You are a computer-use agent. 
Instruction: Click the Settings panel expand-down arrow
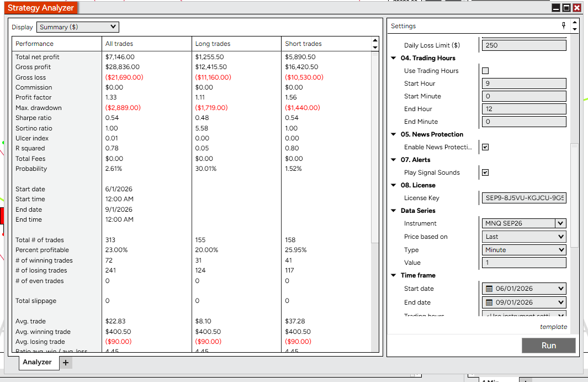(x=575, y=29)
